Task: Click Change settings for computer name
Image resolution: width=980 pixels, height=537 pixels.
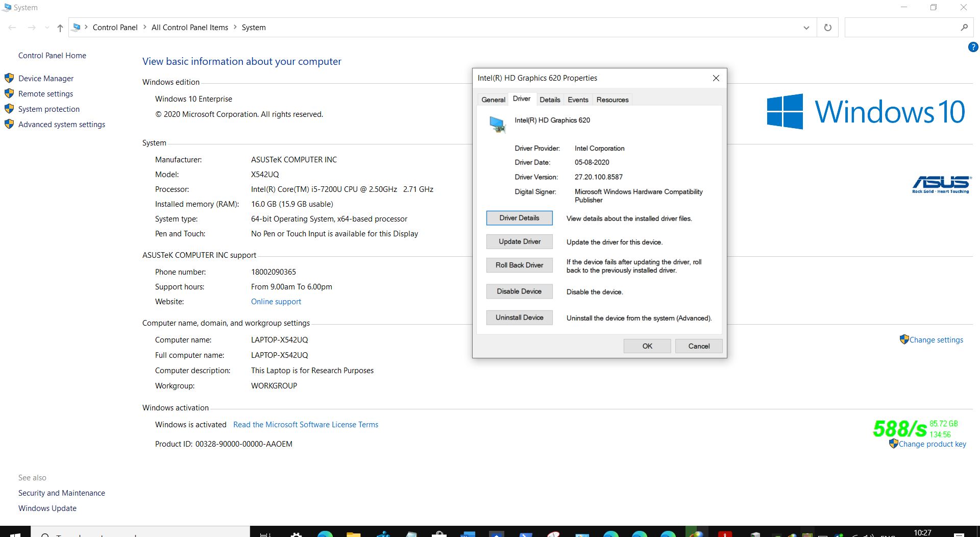Action: (x=936, y=340)
